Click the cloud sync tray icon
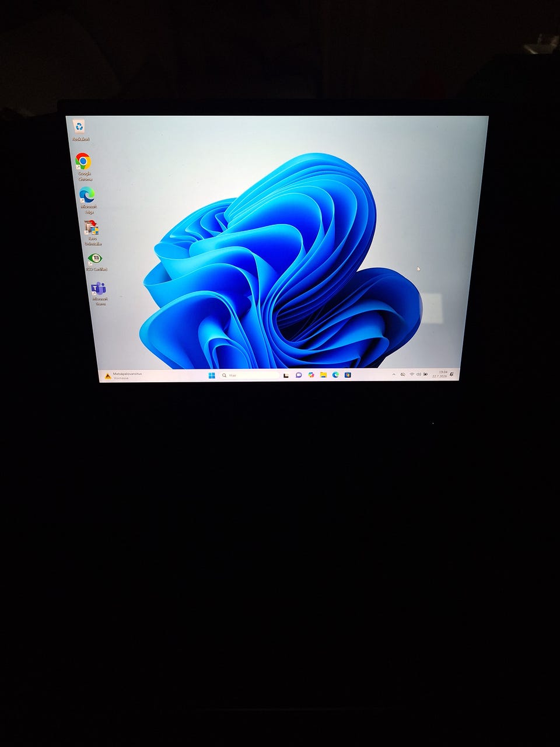 click(403, 374)
